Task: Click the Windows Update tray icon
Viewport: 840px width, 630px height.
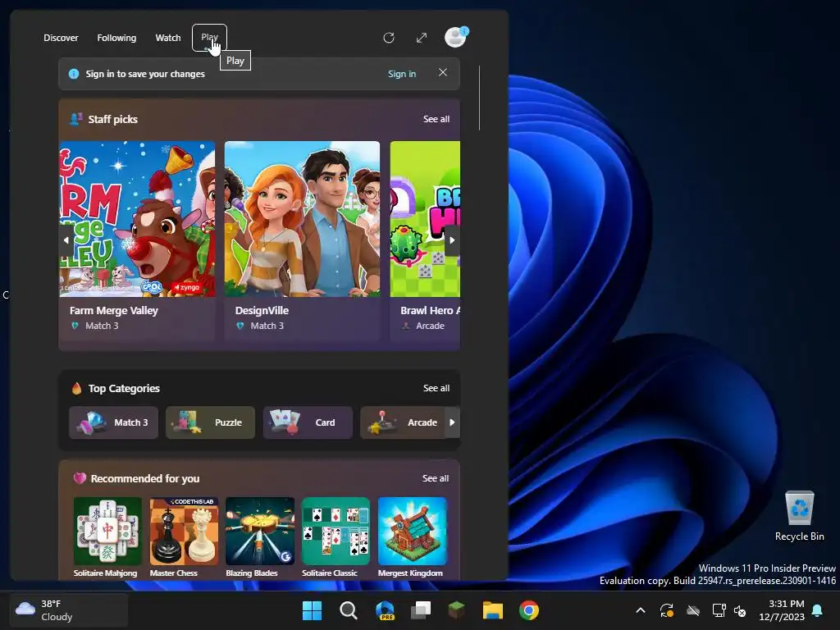Action: tap(667, 610)
